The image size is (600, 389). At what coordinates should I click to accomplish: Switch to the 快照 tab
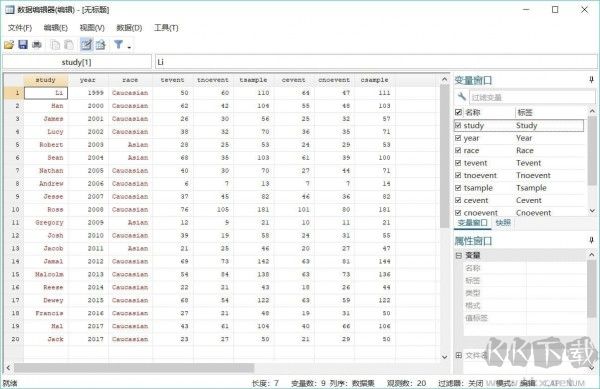[503, 223]
